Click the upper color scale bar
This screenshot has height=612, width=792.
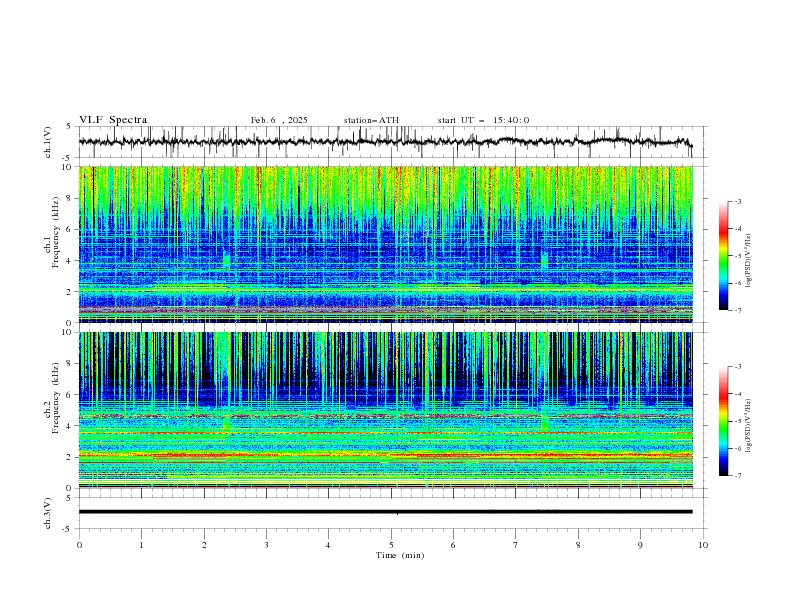pos(723,256)
